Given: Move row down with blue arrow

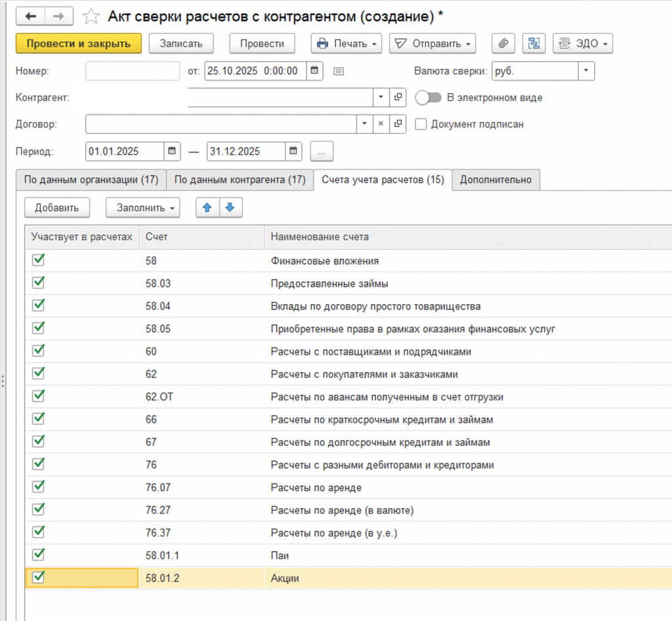Looking at the screenshot, I should point(230,208).
